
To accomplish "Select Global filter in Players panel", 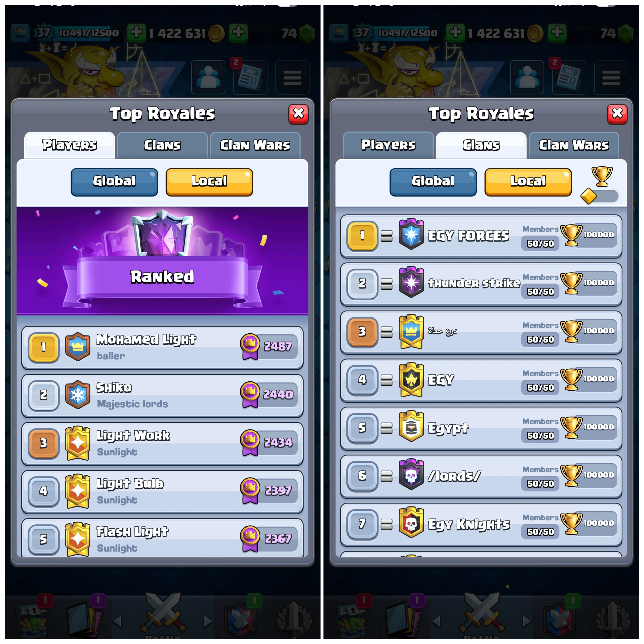I will [x=114, y=182].
